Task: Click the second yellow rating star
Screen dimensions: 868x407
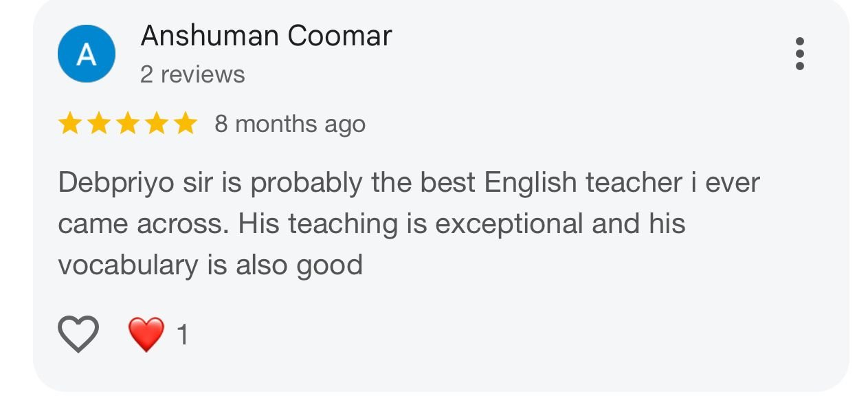Action: 98,124
